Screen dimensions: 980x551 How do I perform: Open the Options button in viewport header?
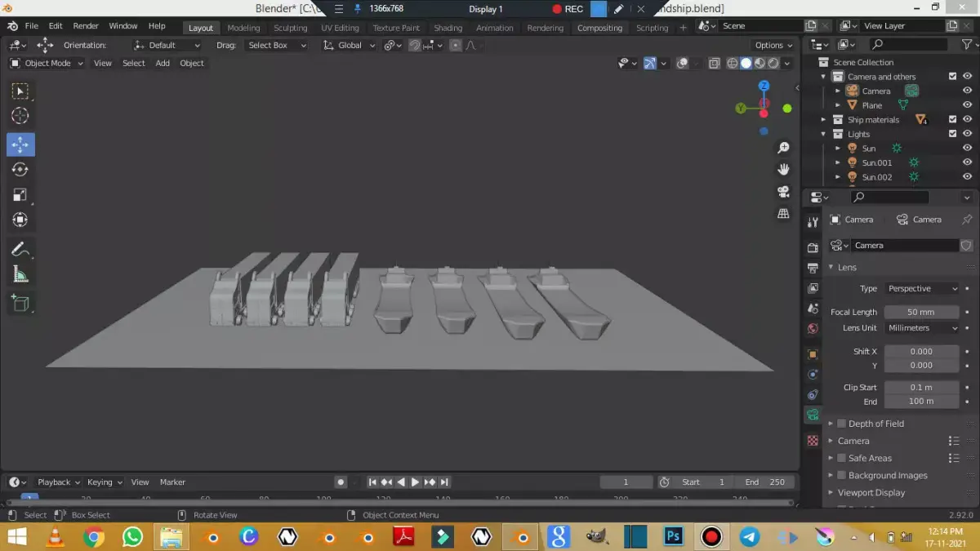click(x=773, y=45)
